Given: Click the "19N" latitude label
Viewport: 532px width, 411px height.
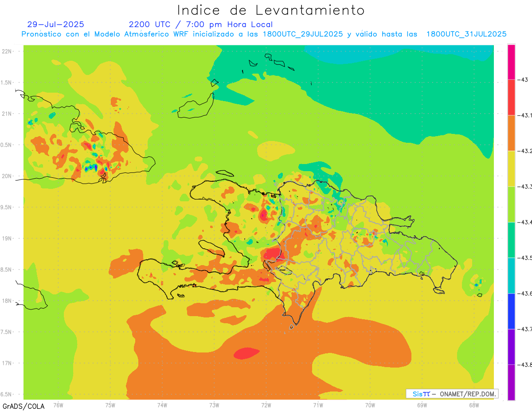Looking at the screenshot, I should pos(7,238).
